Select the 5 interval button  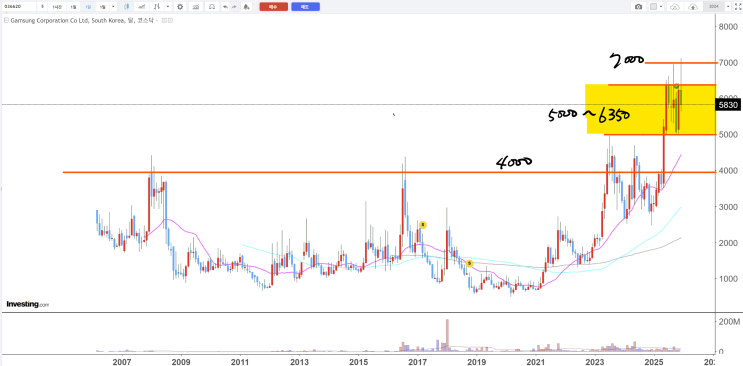42,7
